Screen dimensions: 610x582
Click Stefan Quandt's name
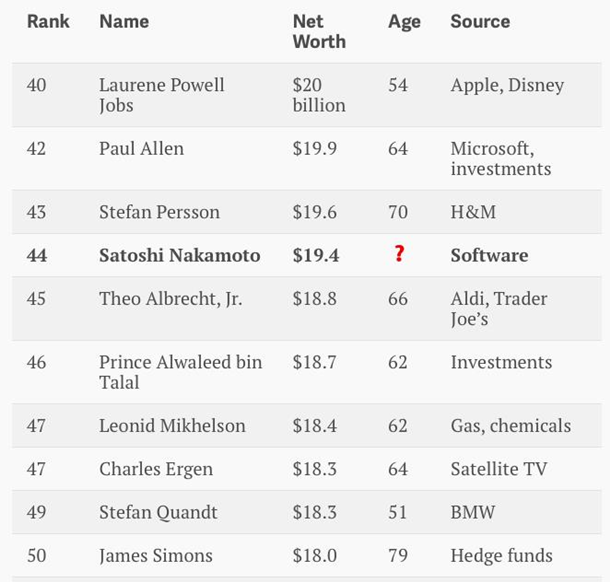pos(158,512)
